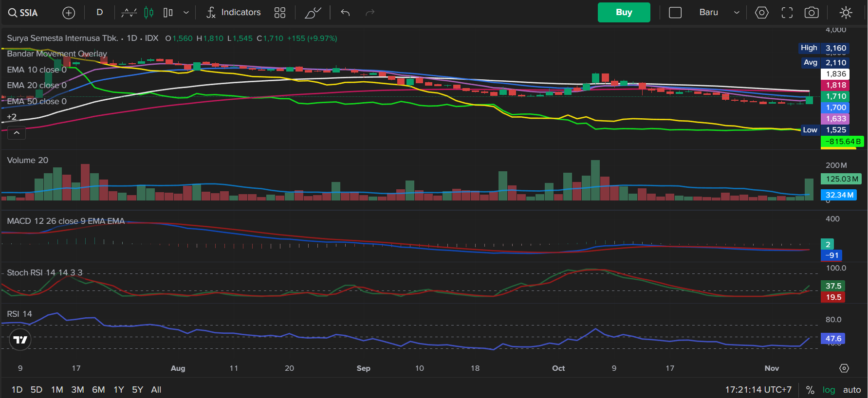Click the green Buy button

(624, 13)
